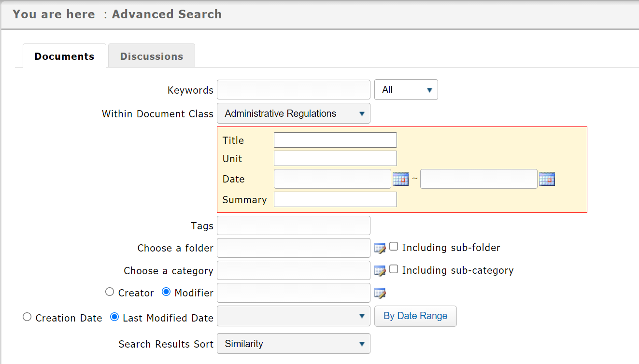The image size is (639, 364).
Task: Open the Within Document Class dropdown
Action: coord(293,113)
